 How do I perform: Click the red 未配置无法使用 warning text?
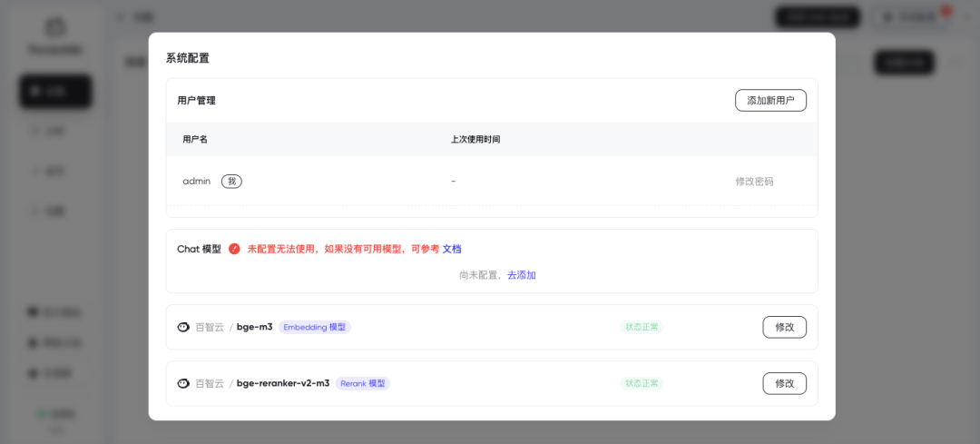point(343,249)
